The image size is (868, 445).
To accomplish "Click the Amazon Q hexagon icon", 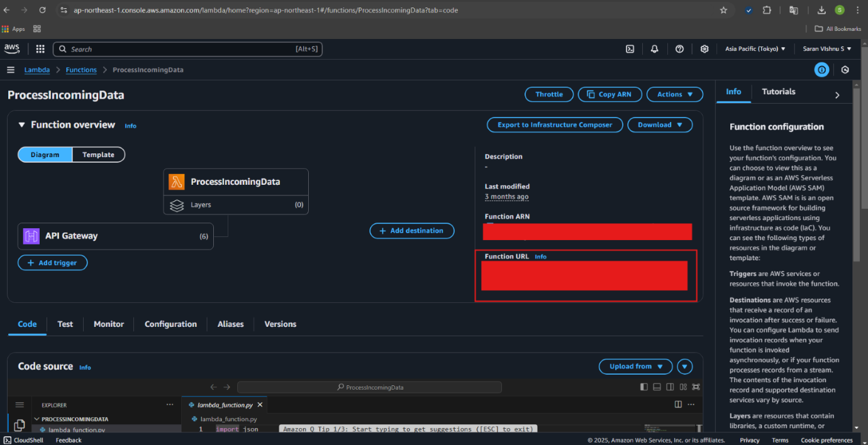I will (845, 70).
